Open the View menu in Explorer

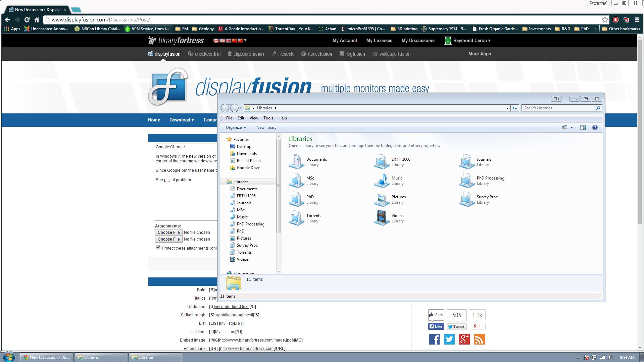coord(254,118)
